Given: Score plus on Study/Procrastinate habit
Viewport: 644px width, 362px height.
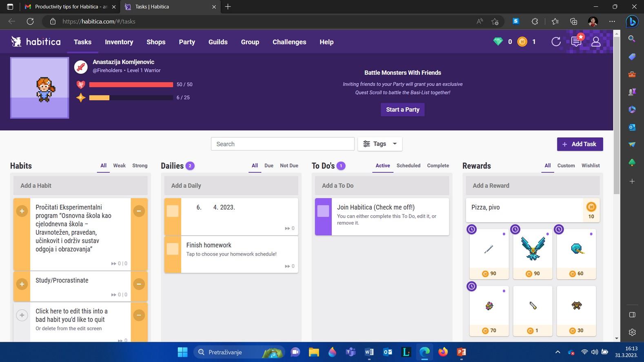Looking at the screenshot, I should click(22, 284).
